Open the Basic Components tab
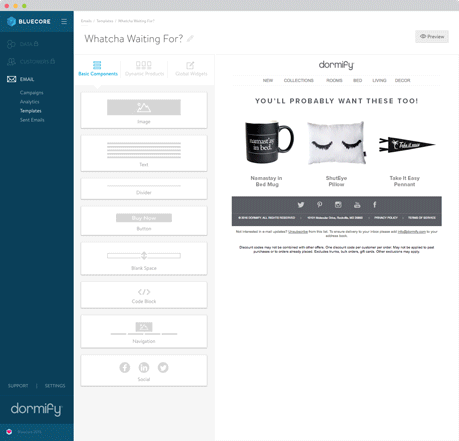The height and width of the screenshot is (441, 459). [x=98, y=68]
